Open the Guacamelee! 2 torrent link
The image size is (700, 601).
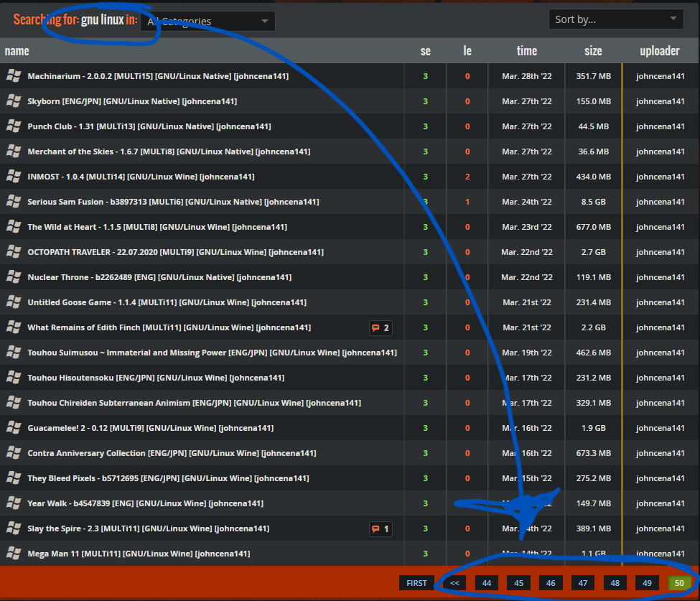(x=151, y=428)
